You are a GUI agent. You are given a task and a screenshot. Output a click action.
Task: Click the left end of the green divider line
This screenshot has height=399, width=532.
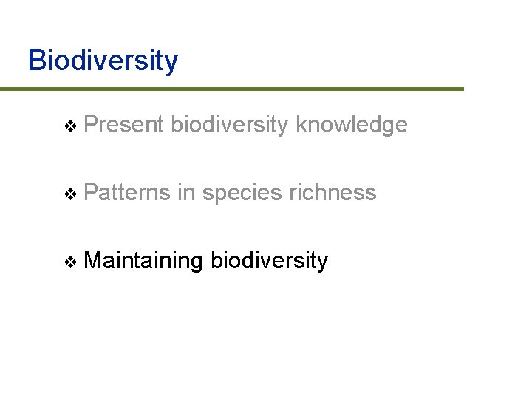4,89
